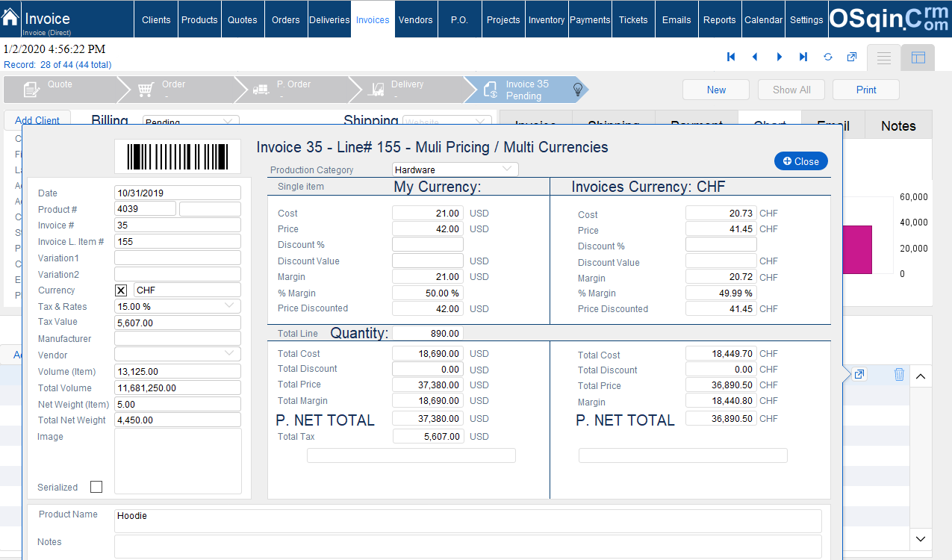Open the Settings menu
This screenshot has width=952, height=560.
(x=806, y=19)
